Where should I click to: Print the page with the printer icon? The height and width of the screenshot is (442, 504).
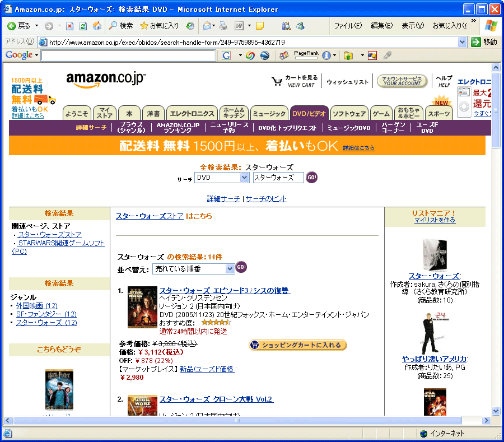click(223, 26)
